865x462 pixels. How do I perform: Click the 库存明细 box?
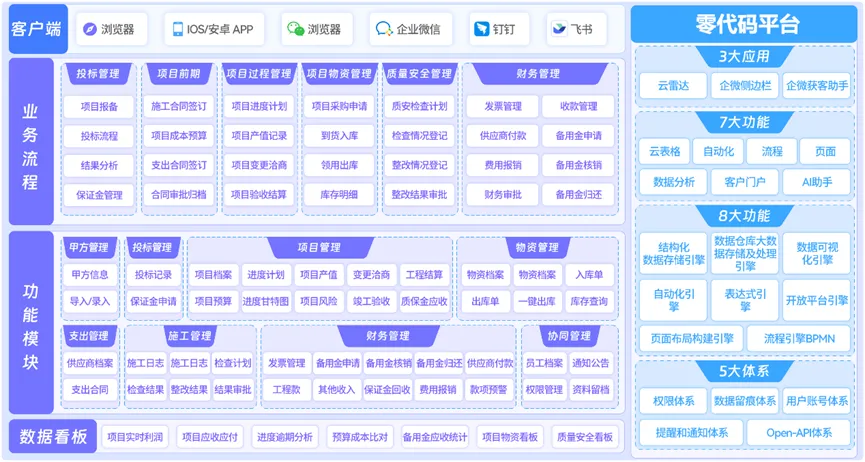pos(339,195)
